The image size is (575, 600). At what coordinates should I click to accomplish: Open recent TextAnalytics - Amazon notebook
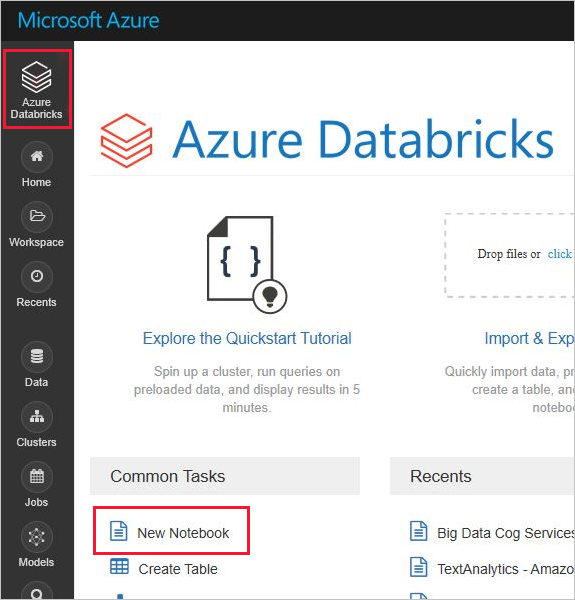pos(505,569)
